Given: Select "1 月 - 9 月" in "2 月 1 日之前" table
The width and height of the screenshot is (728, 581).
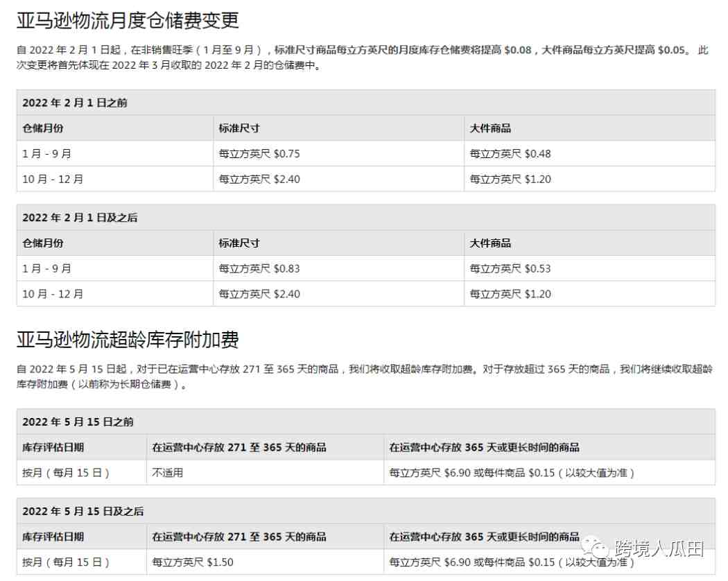Looking at the screenshot, I should [46, 154].
